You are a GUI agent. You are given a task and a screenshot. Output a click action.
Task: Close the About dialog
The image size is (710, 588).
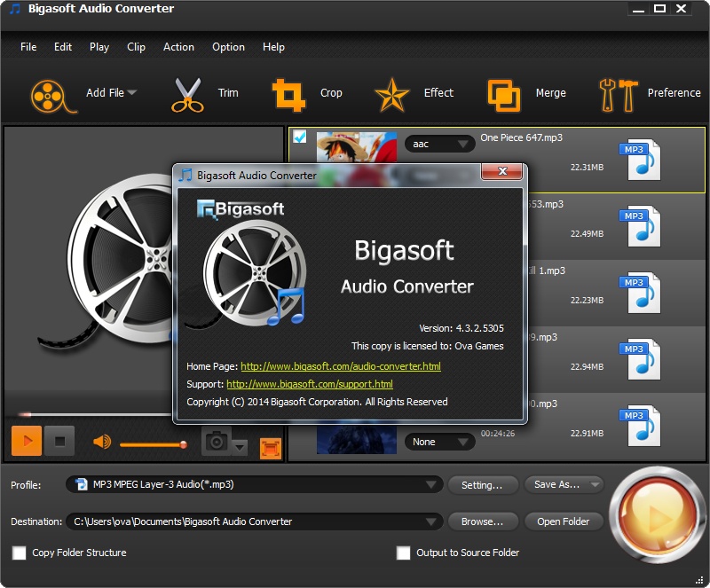[502, 171]
